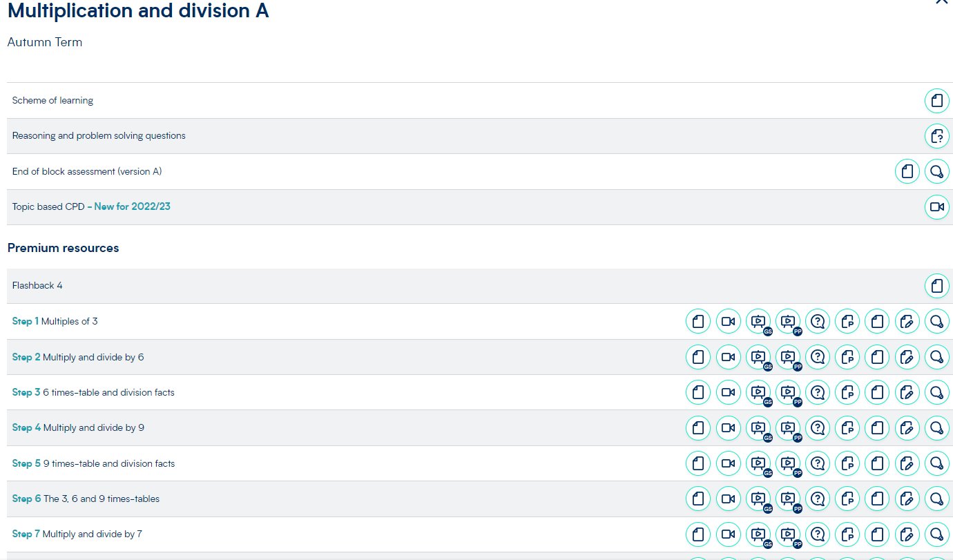Close the Multiplication and division A panel

941,2
